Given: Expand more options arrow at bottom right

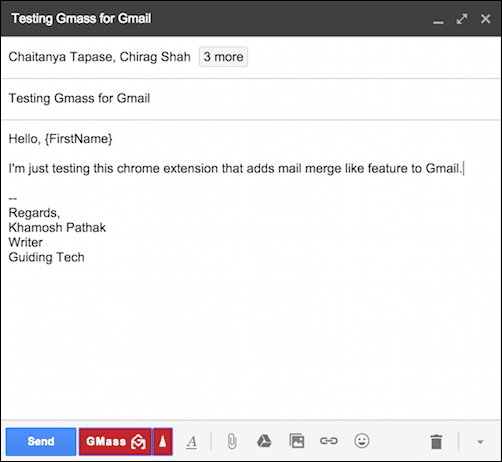Looking at the screenshot, I should [480, 442].
